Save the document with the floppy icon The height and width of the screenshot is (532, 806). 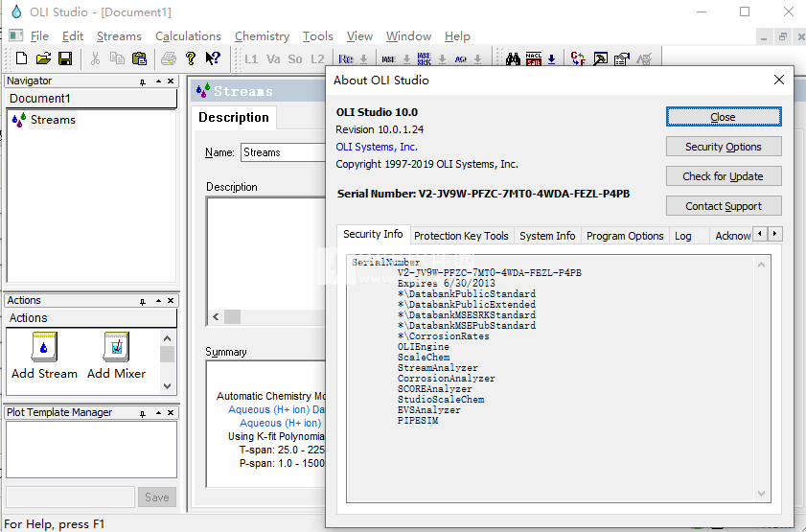click(x=65, y=58)
